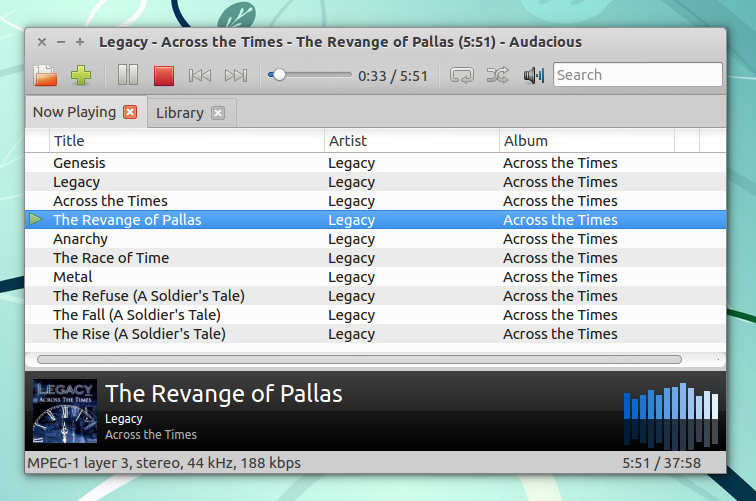Sort by the Title column header

click(x=187, y=141)
